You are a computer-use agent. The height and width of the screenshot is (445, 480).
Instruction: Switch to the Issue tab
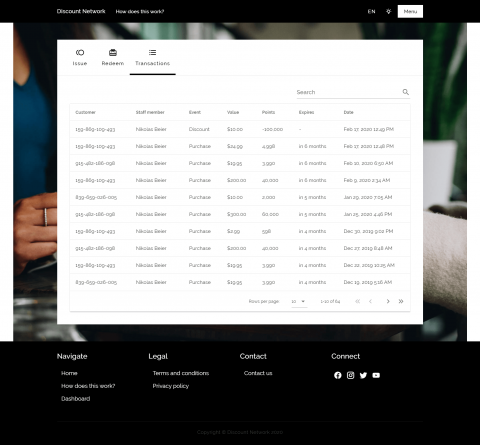point(80,57)
